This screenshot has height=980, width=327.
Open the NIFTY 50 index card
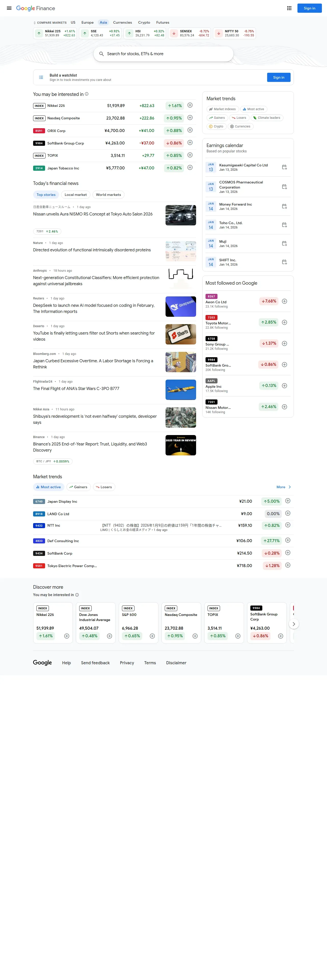click(235, 34)
